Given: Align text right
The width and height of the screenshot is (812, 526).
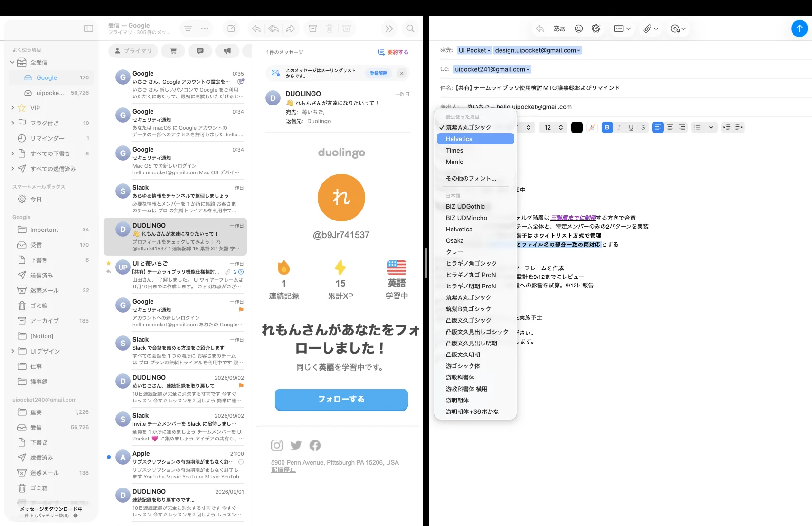Looking at the screenshot, I should pos(682,127).
